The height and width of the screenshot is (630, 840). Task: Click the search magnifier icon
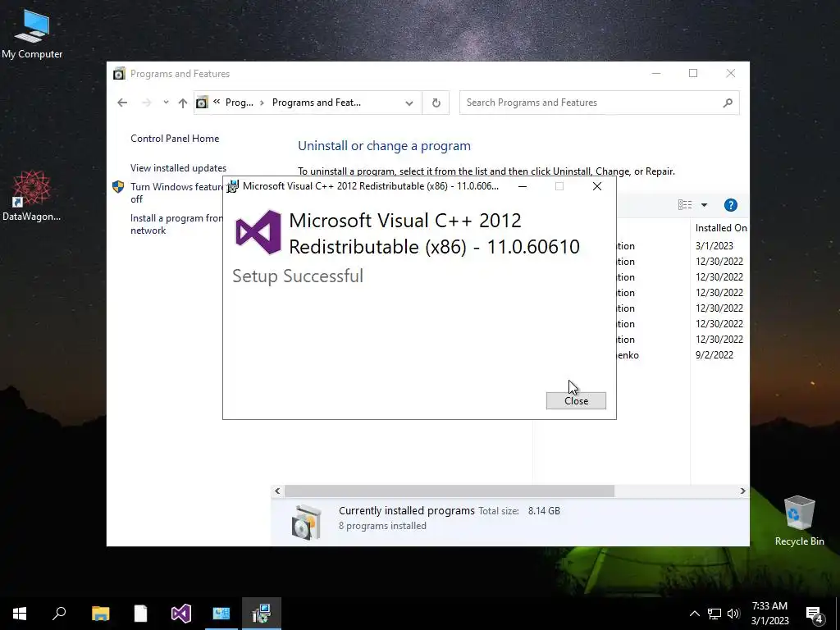[x=728, y=103]
